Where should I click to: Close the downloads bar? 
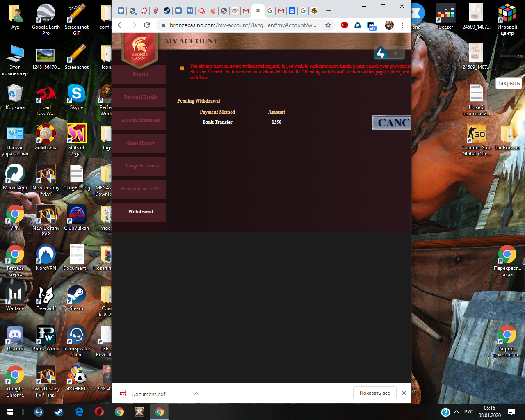pyautogui.click(x=404, y=393)
